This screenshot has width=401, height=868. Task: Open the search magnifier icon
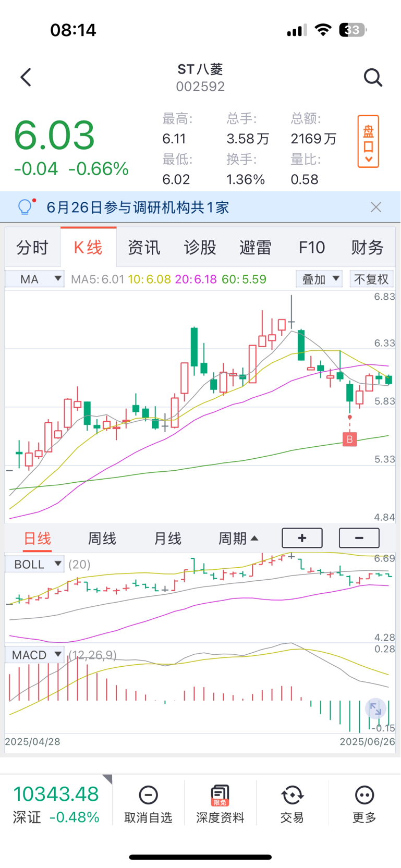click(373, 77)
